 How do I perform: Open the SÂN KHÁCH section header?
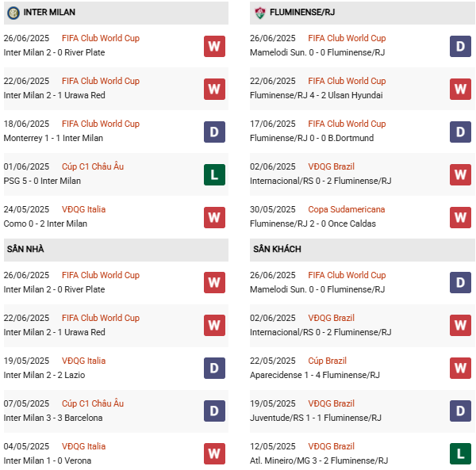pyautogui.click(x=278, y=249)
